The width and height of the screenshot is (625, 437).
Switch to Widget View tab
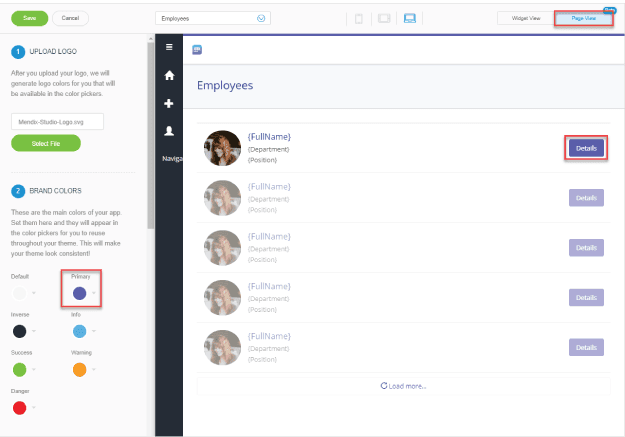pos(525,18)
